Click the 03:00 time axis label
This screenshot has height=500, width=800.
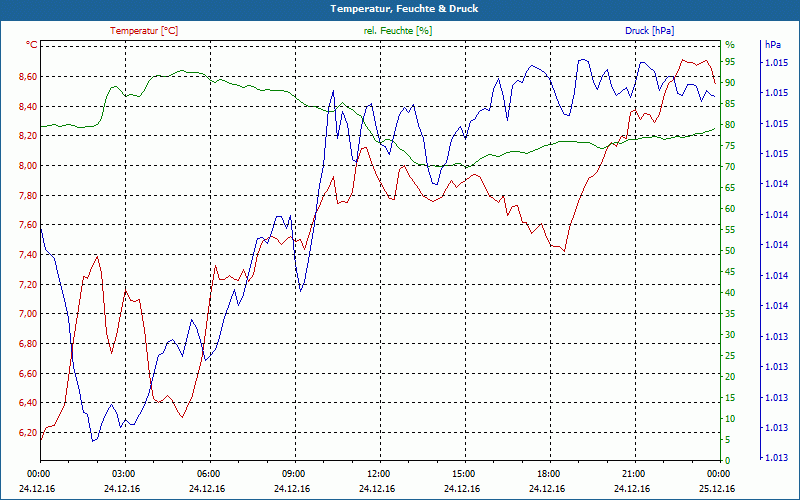click(x=122, y=473)
